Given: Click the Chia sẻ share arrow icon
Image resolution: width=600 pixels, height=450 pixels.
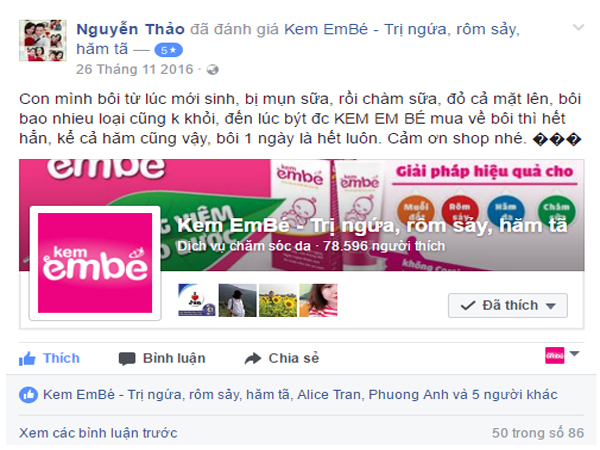Looking at the screenshot, I should (x=253, y=359).
